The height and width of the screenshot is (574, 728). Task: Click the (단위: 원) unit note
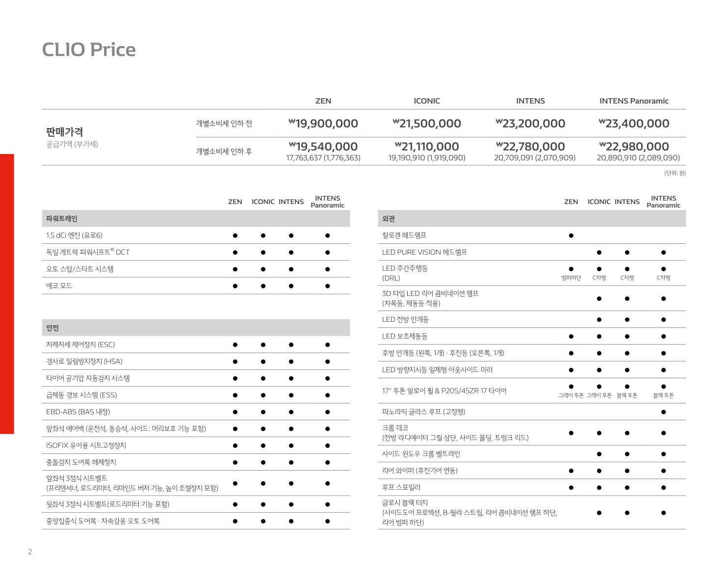tap(675, 173)
